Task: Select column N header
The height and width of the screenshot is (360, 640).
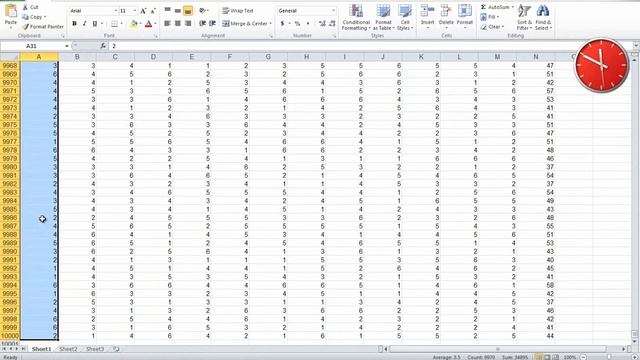Action: click(x=536, y=57)
